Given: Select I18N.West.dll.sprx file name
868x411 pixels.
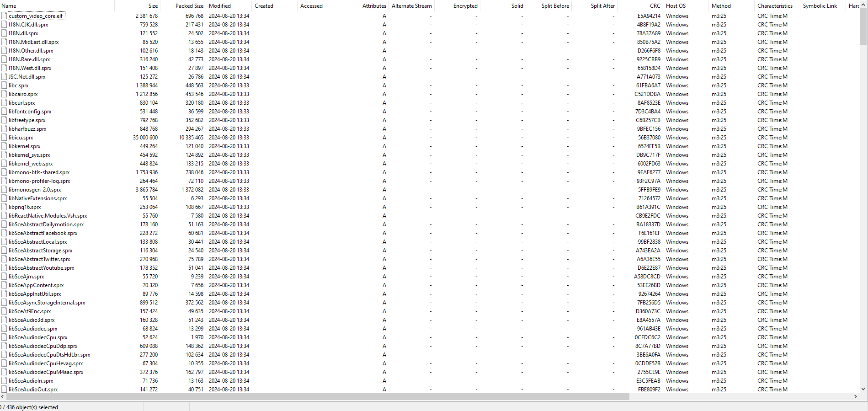Looking at the screenshot, I should tap(30, 68).
